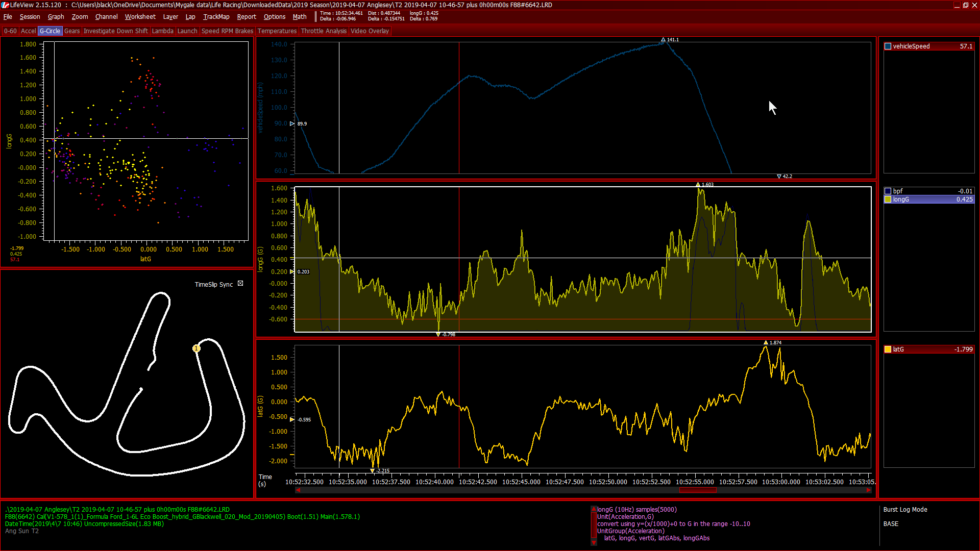Switch to the Launch worksheet tab

[x=187, y=31]
